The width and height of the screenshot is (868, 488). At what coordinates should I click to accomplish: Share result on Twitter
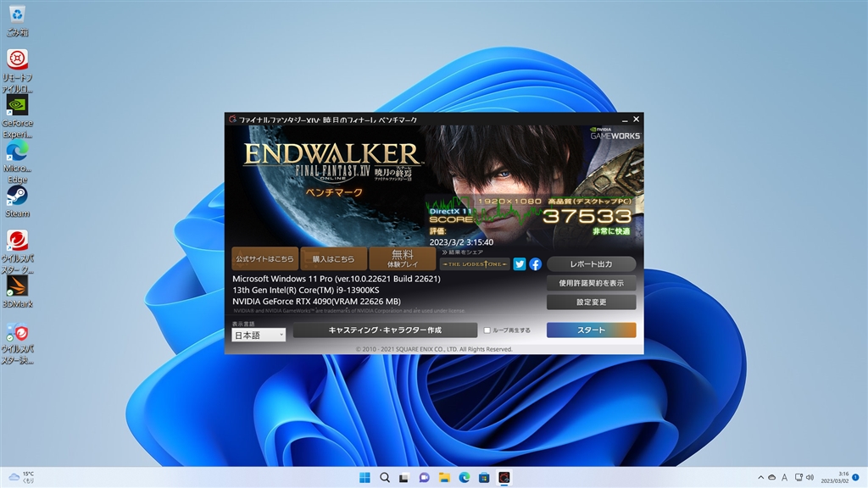coord(520,264)
